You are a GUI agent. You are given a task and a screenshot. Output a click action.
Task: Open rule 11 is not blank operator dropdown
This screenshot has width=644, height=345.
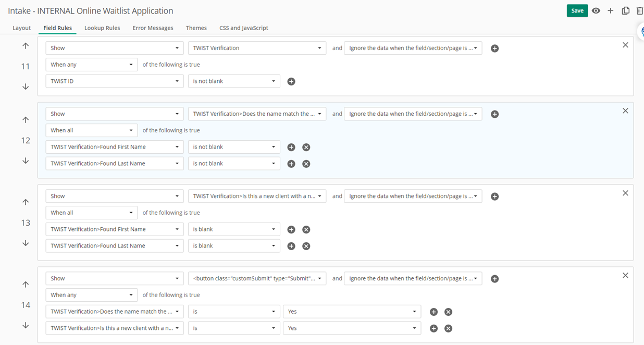coord(234,81)
